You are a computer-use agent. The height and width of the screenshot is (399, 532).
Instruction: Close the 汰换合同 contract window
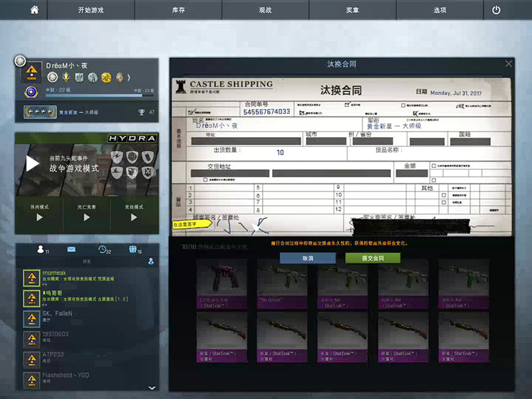(508, 63)
